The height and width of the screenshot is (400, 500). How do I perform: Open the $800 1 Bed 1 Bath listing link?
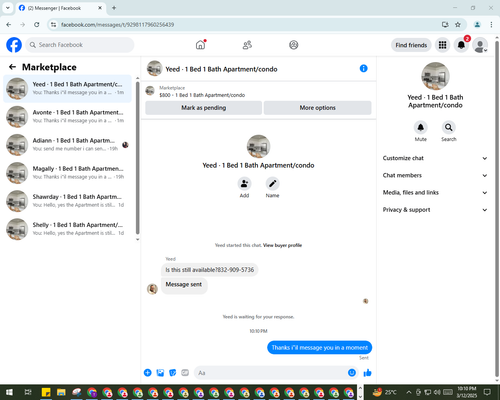tap(202, 95)
